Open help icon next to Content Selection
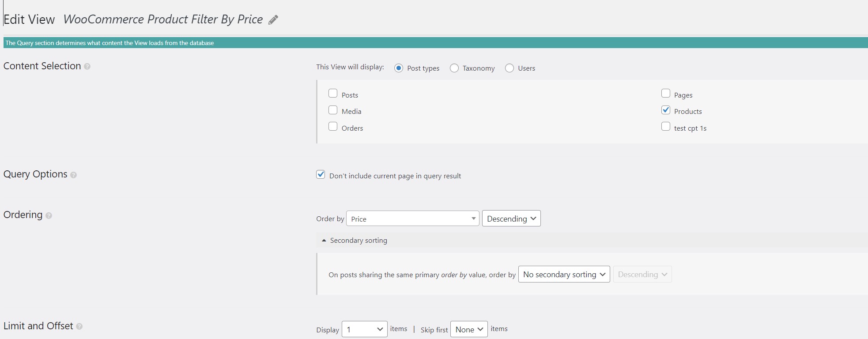The image size is (868, 339). (87, 67)
